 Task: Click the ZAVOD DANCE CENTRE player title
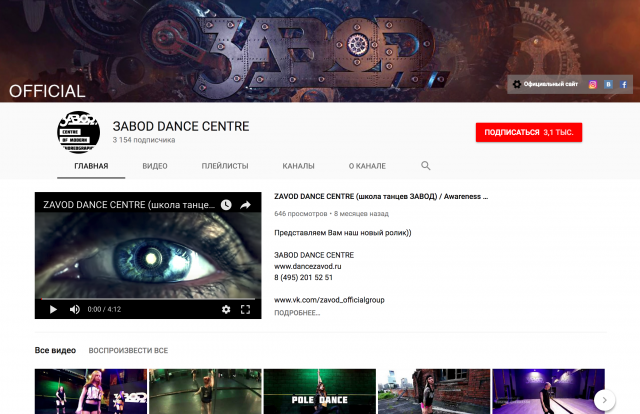(129, 205)
